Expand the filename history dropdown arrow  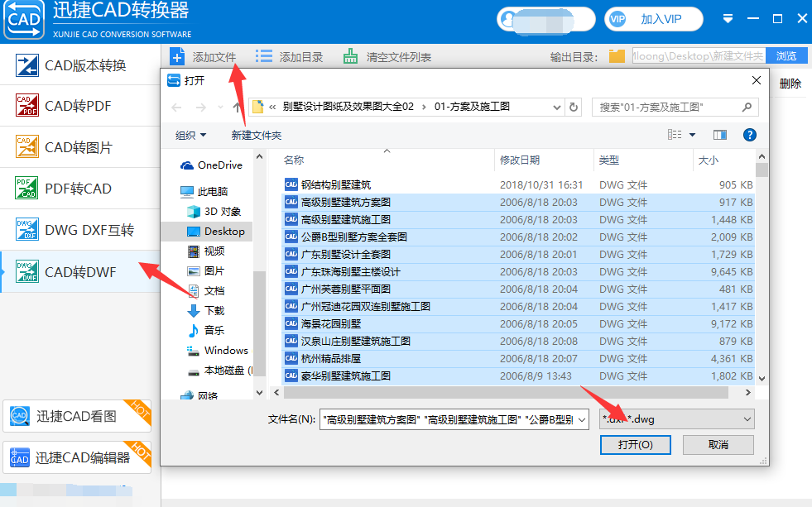pos(582,419)
